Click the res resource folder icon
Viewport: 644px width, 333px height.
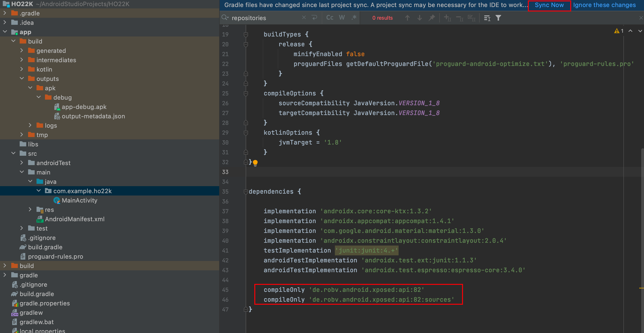point(40,210)
